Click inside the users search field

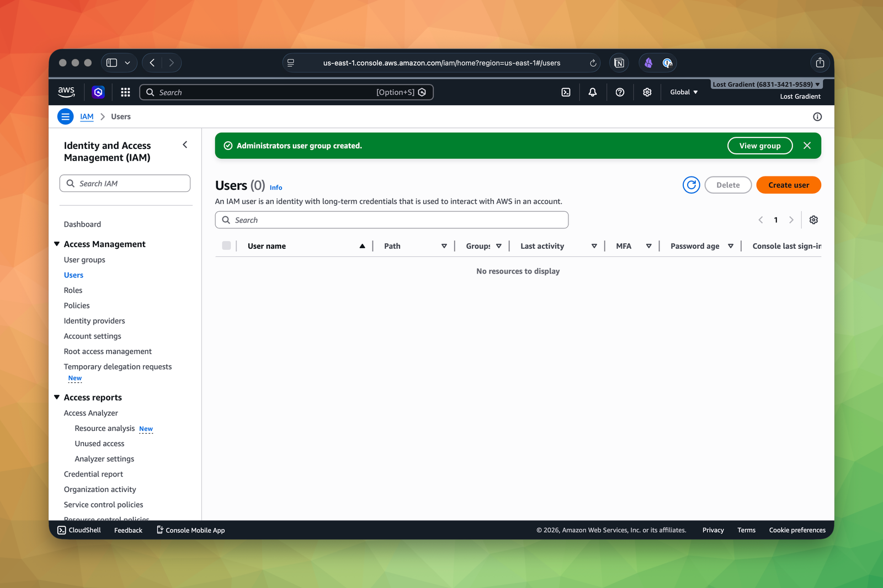point(392,220)
